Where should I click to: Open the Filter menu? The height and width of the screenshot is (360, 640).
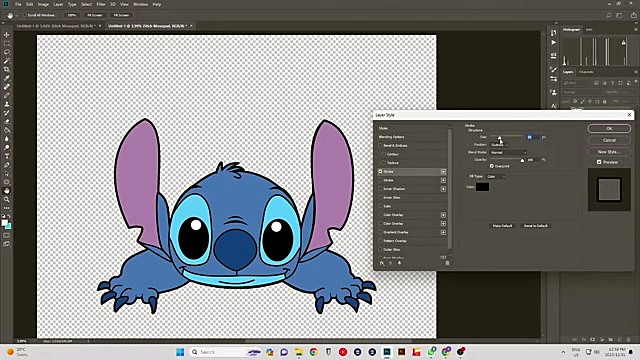101,4
